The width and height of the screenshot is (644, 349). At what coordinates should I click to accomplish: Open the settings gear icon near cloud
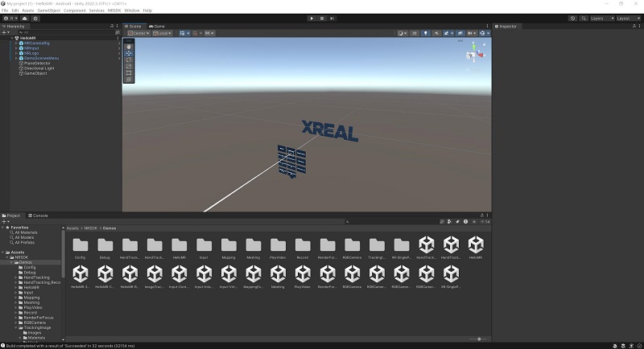(35, 18)
